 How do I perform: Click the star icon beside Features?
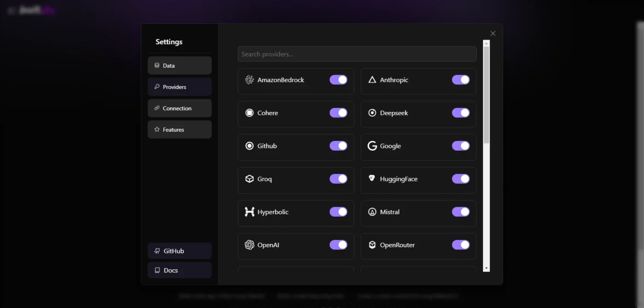coord(157,129)
